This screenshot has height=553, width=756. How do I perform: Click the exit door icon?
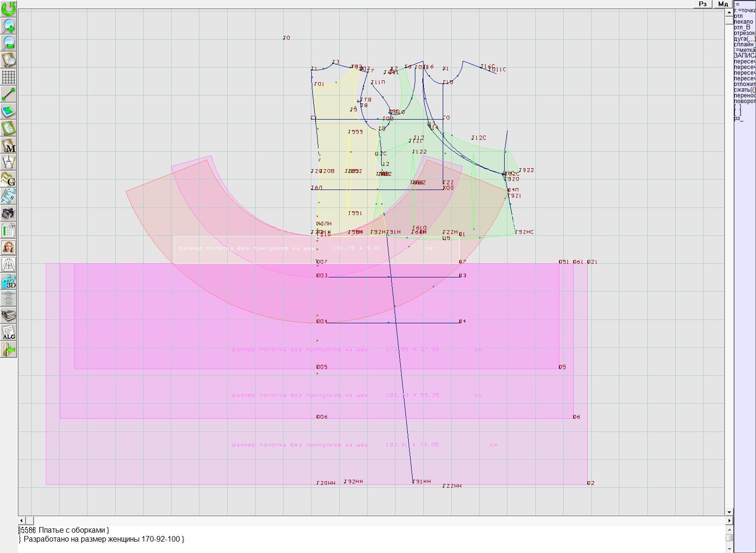click(x=9, y=349)
